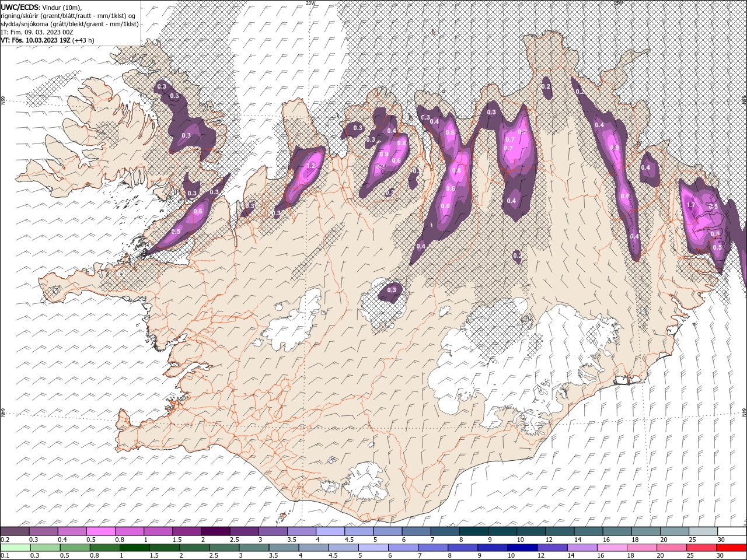
Task: Click the '1.7' snowfall value on the map
Action: click(x=692, y=205)
